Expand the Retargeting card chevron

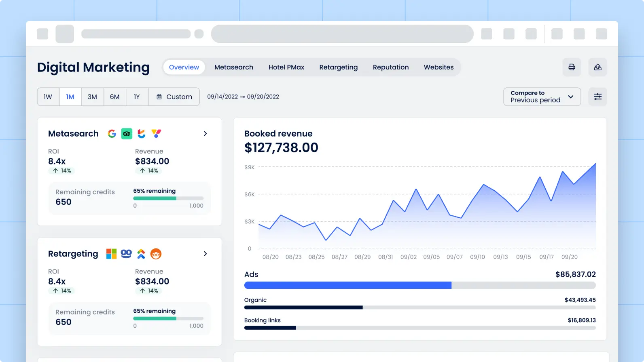(x=205, y=254)
